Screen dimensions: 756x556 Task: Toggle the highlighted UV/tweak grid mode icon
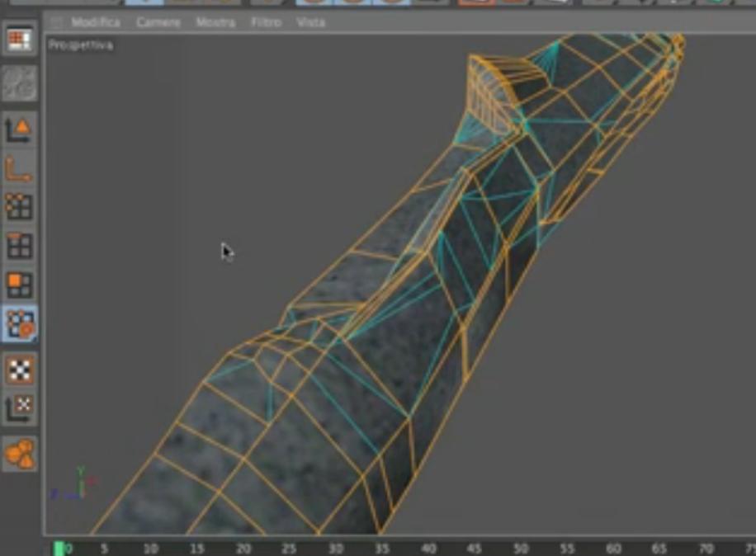pos(20,323)
